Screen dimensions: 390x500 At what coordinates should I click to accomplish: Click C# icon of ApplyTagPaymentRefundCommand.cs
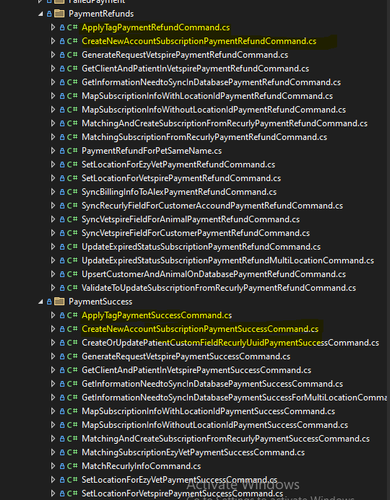click(x=72, y=27)
